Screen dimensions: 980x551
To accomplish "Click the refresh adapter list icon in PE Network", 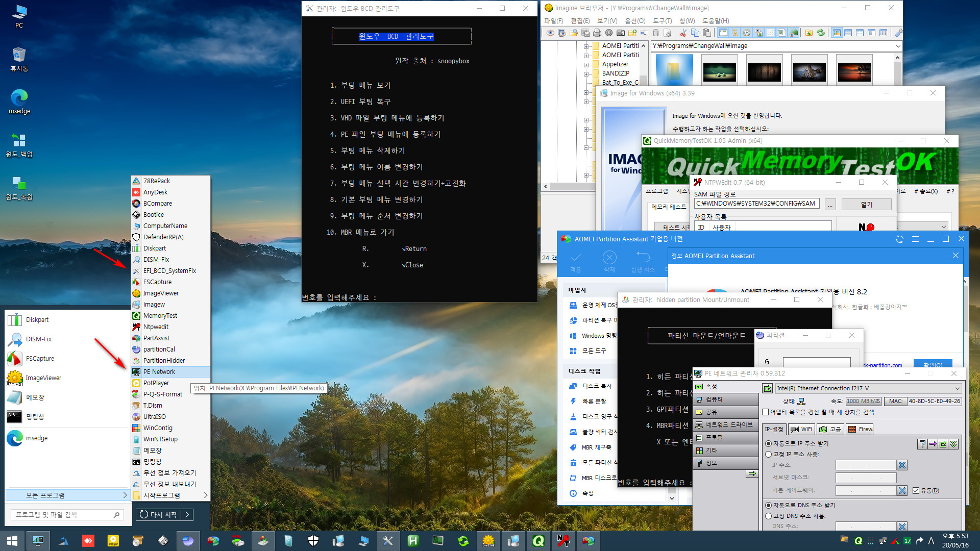I will point(767,388).
